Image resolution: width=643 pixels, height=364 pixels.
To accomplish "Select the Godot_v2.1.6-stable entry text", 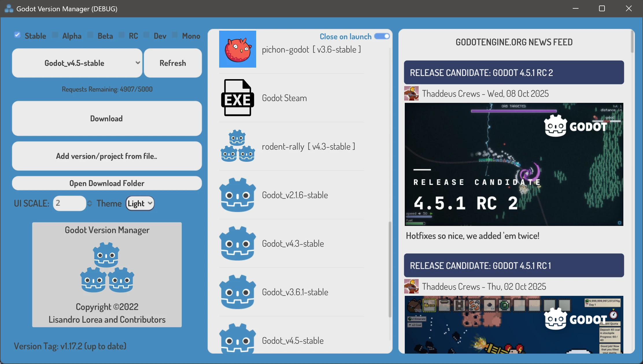I will pyautogui.click(x=295, y=195).
